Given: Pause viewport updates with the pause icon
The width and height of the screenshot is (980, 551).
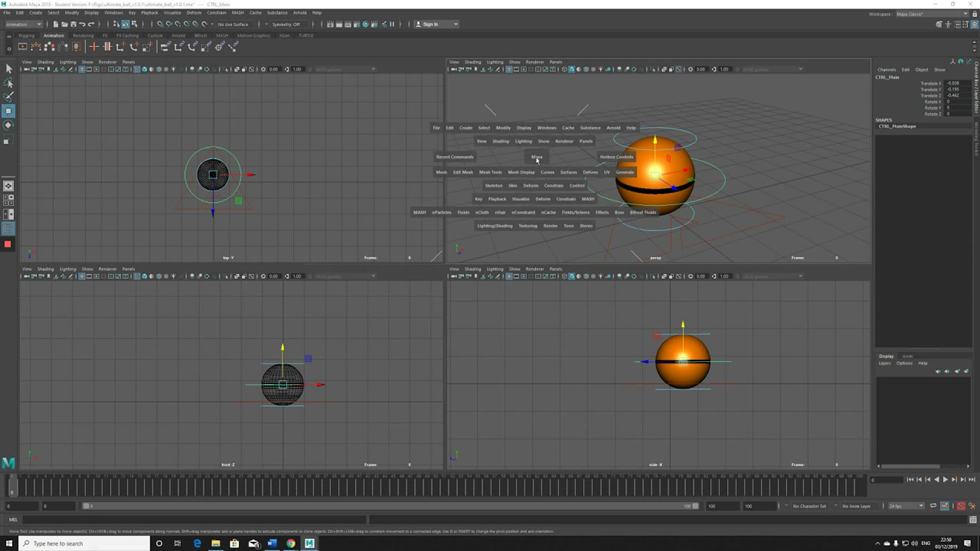Looking at the screenshot, I should click(392, 24).
